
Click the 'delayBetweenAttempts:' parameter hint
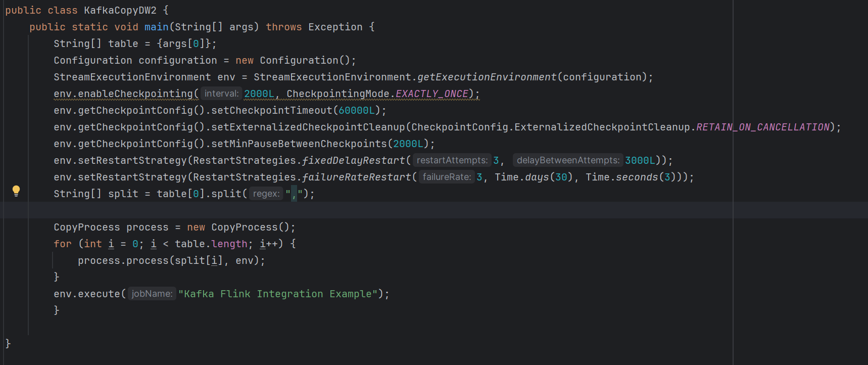(x=568, y=160)
